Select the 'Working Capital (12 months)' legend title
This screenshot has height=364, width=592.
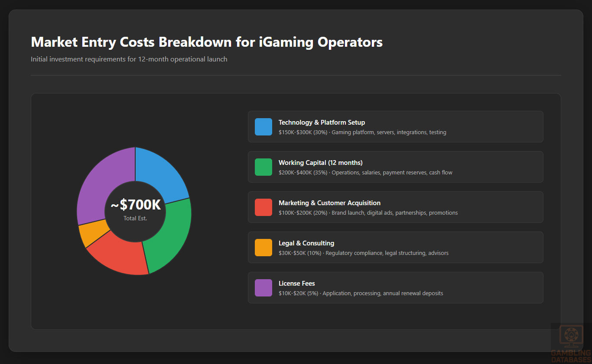[x=320, y=163]
